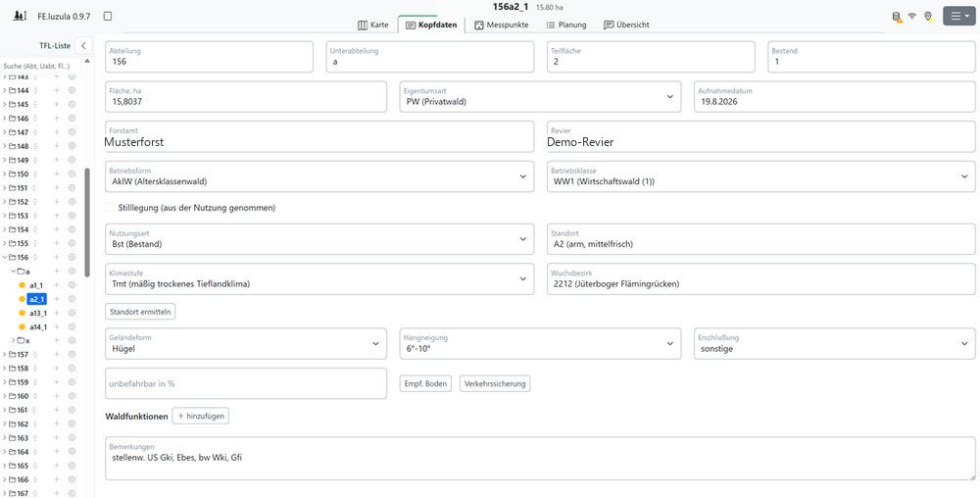Click the Fläche, ha field showing 15,8037

[x=246, y=97]
